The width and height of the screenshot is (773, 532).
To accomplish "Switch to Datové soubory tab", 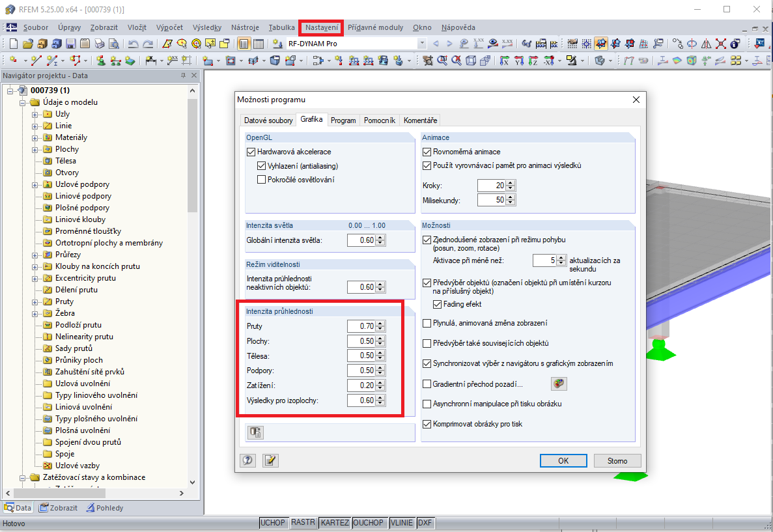I will 268,120.
